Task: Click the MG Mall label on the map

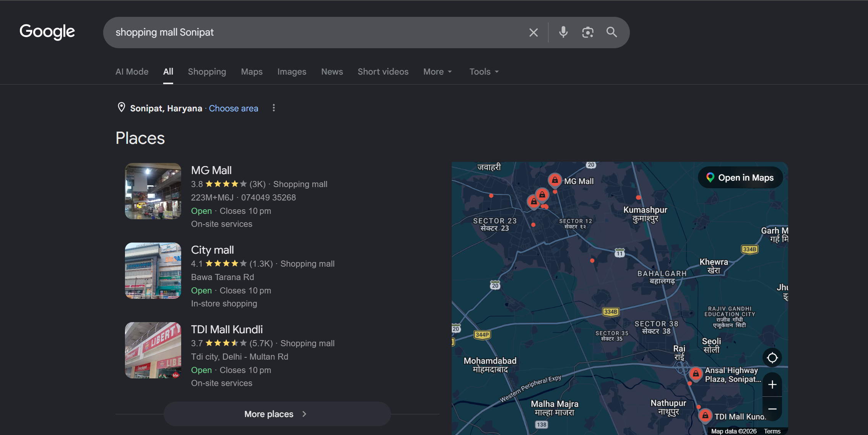Action: [579, 181]
